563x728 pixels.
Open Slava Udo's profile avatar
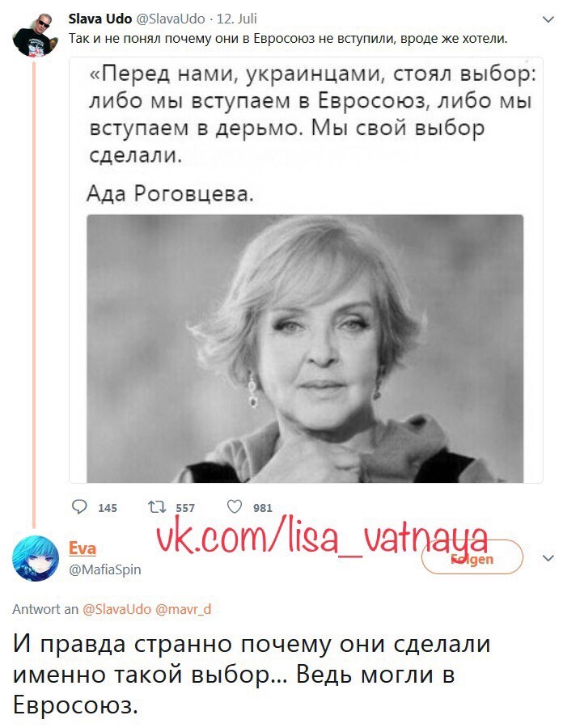36,36
